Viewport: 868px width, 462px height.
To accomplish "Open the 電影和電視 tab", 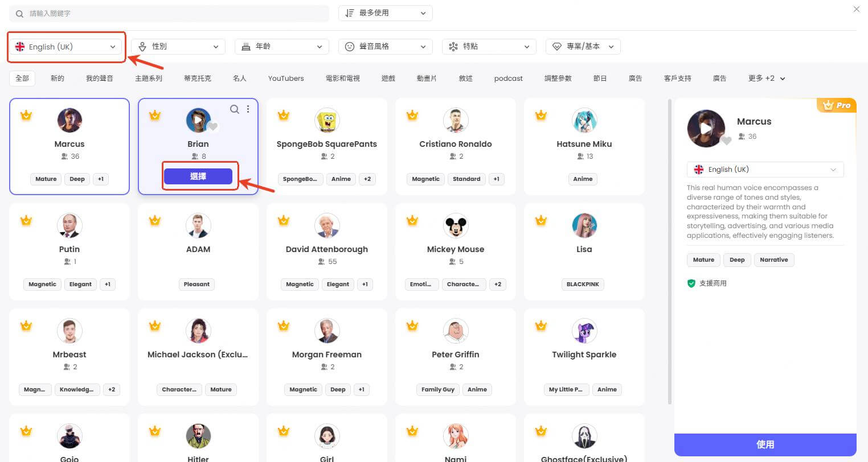I will click(343, 79).
